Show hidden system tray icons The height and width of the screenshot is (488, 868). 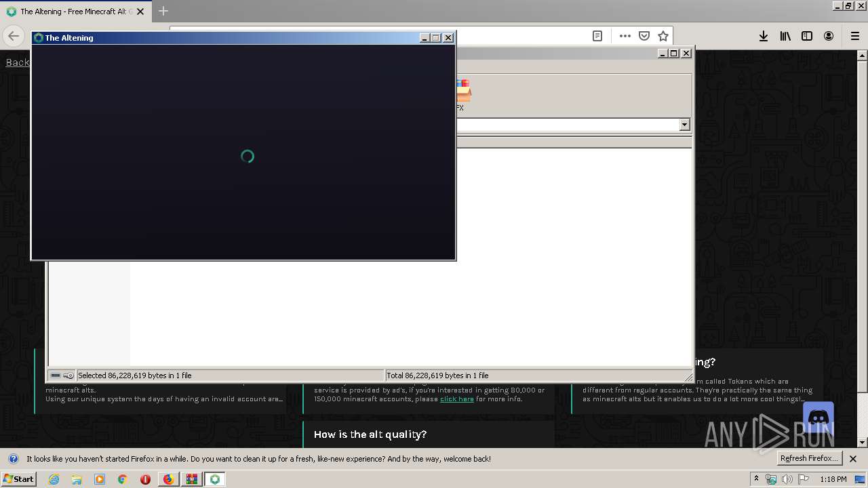756,479
